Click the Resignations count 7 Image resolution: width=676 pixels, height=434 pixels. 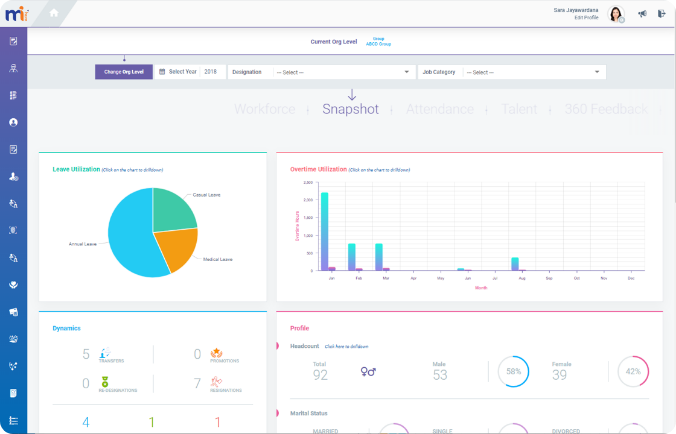click(197, 383)
